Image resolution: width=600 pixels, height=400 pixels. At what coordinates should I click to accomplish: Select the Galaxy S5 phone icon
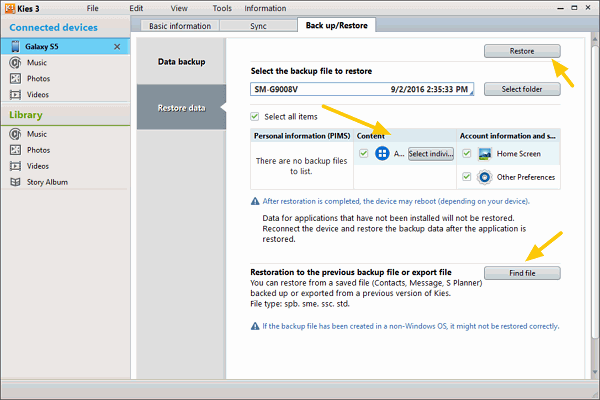pos(15,46)
